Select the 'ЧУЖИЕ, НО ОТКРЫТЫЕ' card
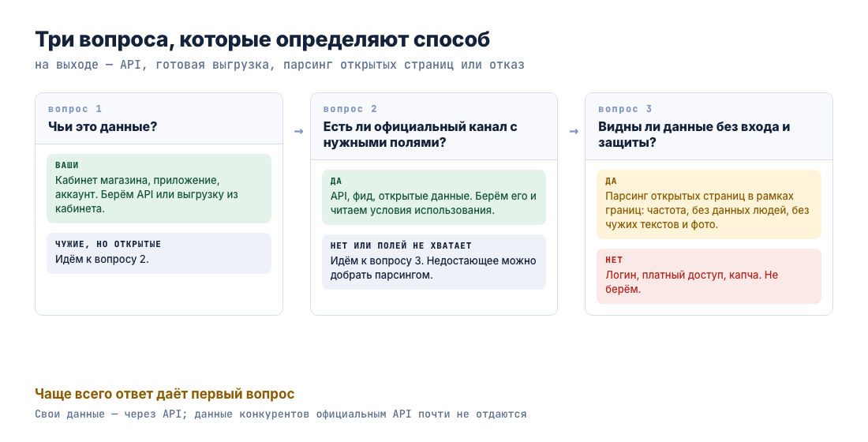This screenshot has width=868, height=442. 159,253
